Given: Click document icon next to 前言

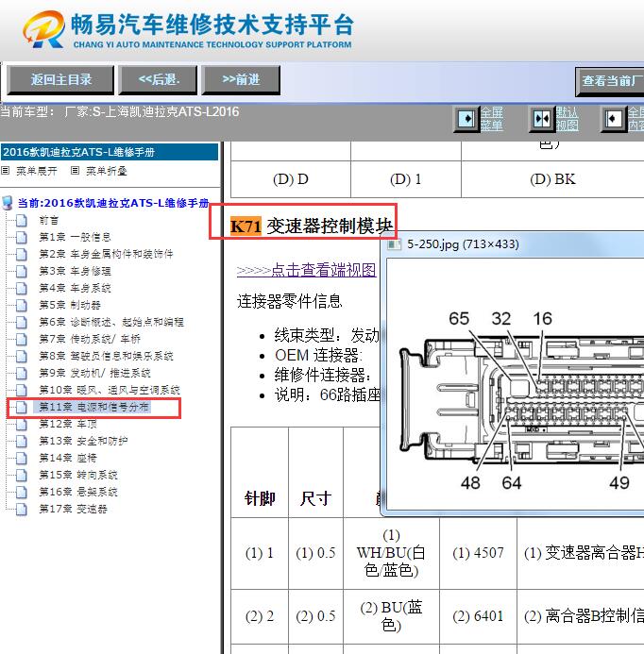Looking at the screenshot, I should click(x=22, y=220).
